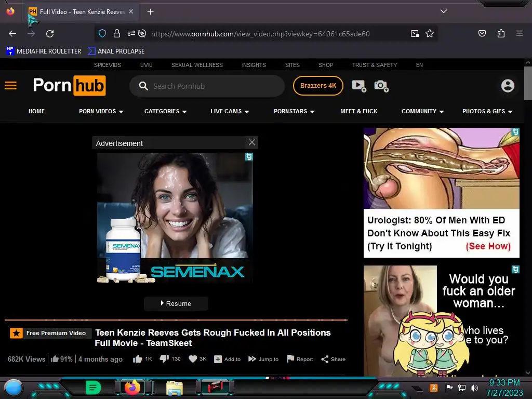
Task: Click the upload video icon
Action: tap(359, 86)
